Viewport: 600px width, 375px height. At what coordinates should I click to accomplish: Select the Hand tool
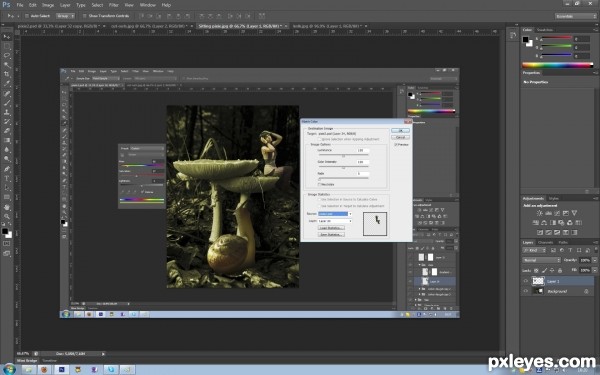click(x=7, y=207)
